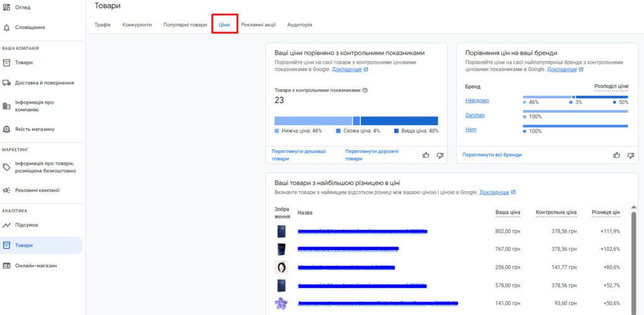The image size is (644, 315).
Task: Click the Ваша ціна column header
Action: [x=508, y=213]
